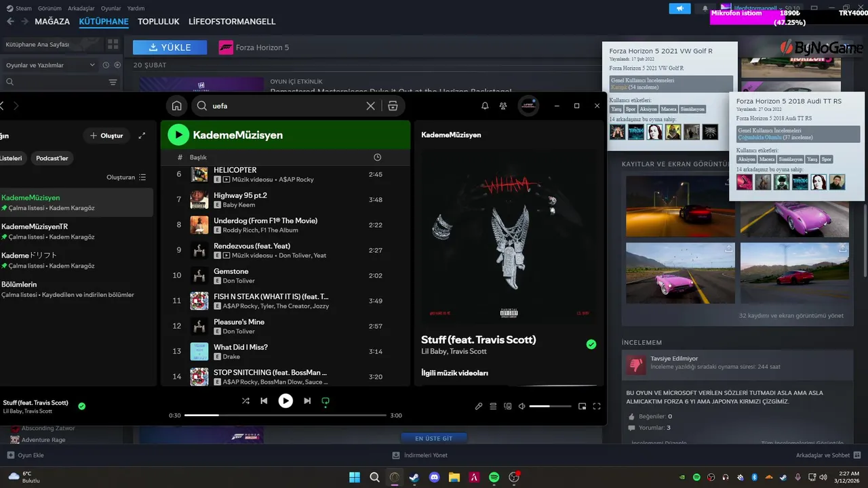The image size is (868, 488).
Task: Adjust Spotify volume slider
Action: [x=550, y=407]
